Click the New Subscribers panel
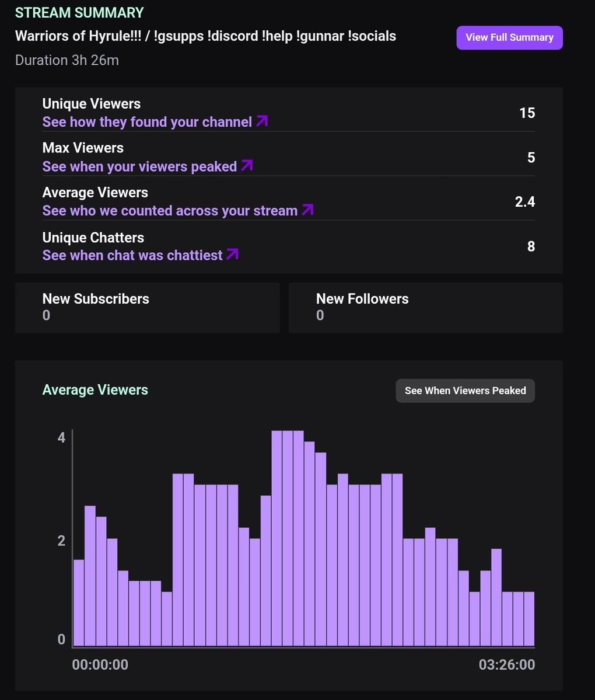The image size is (595, 700). click(x=147, y=307)
